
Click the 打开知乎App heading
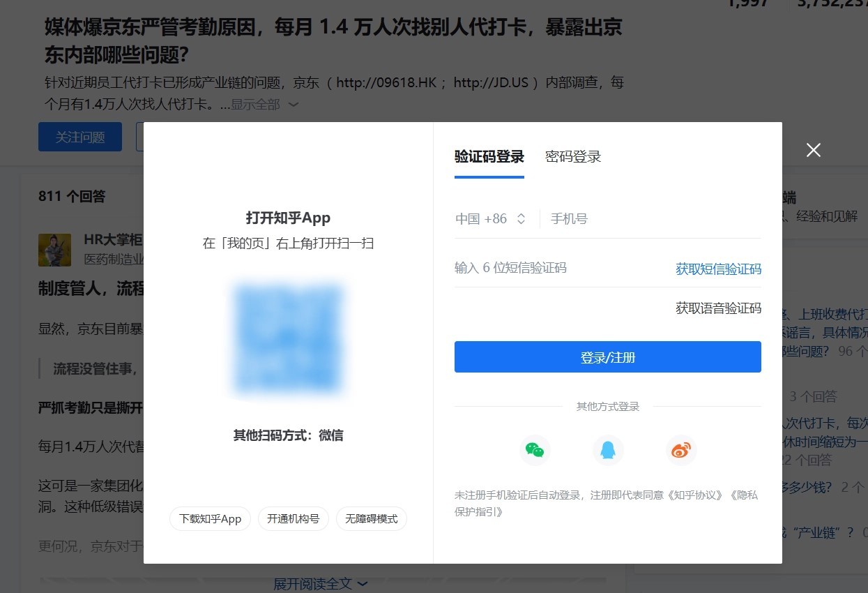pyautogui.click(x=288, y=218)
